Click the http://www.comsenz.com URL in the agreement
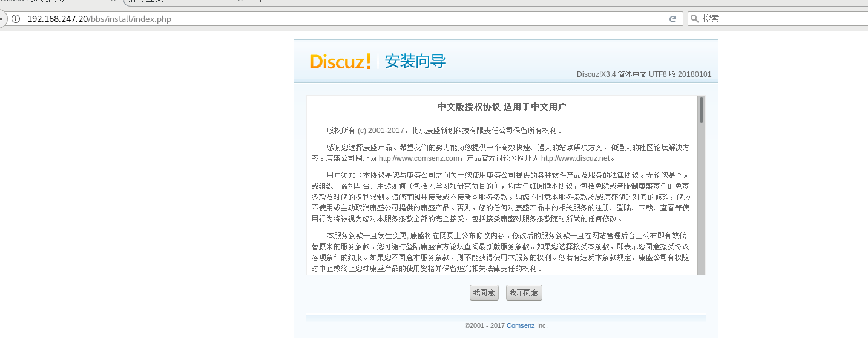 tap(419, 158)
